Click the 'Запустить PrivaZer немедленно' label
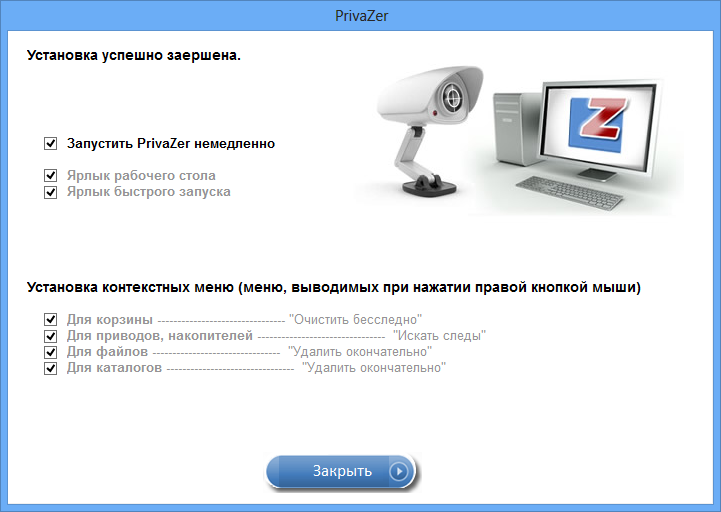Viewport: 721px width, 512px height. tap(171, 144)
